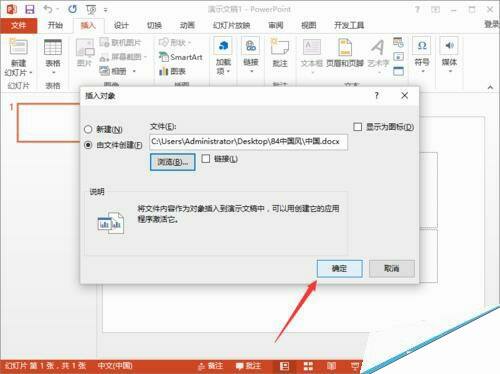500x374 pixels.
Task: Expand the Links dropdown arrow
Action: pyautogui.click(x=251, y=71)
